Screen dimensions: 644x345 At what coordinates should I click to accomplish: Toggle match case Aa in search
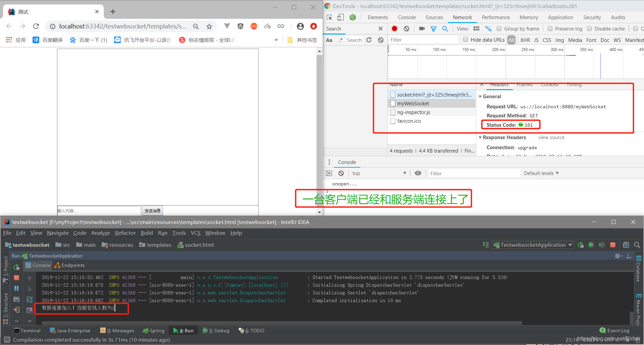(x=329, y=40)
